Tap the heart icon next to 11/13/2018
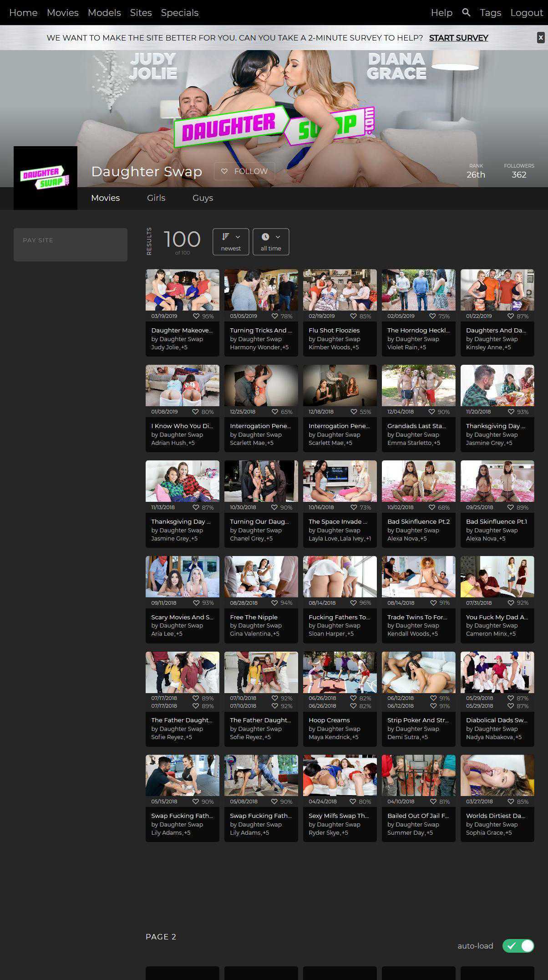This screenshot has width=548, height=980. (196, 507)
